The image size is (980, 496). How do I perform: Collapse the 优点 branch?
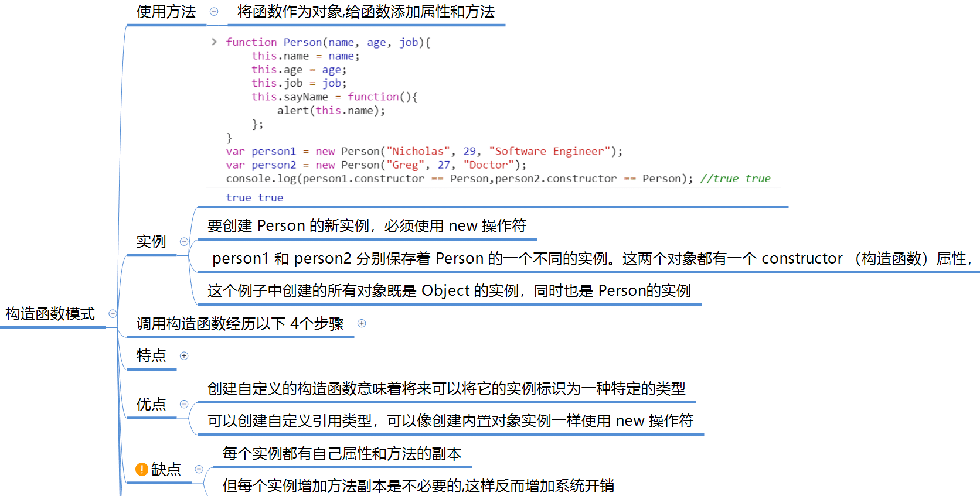point(184,404)
